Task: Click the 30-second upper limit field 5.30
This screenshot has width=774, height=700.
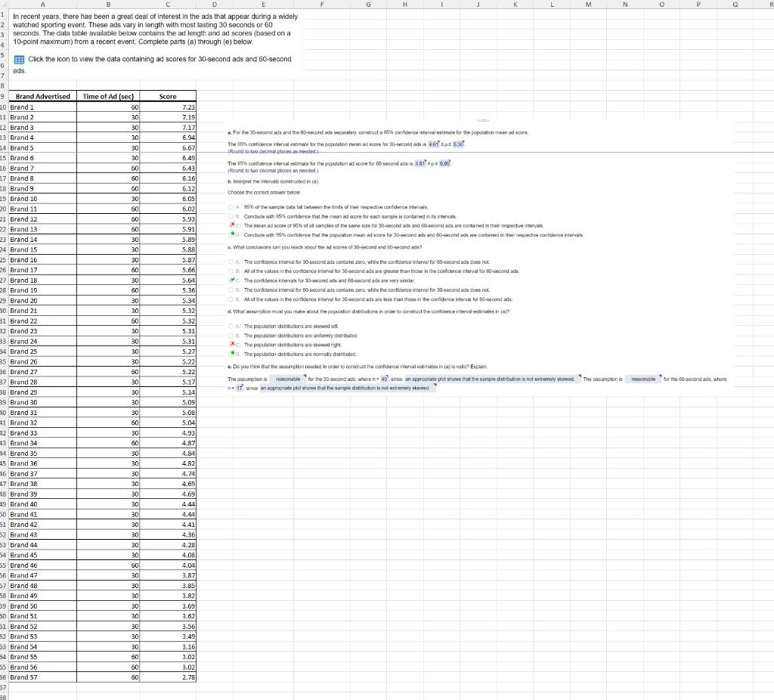Action: 458,144
